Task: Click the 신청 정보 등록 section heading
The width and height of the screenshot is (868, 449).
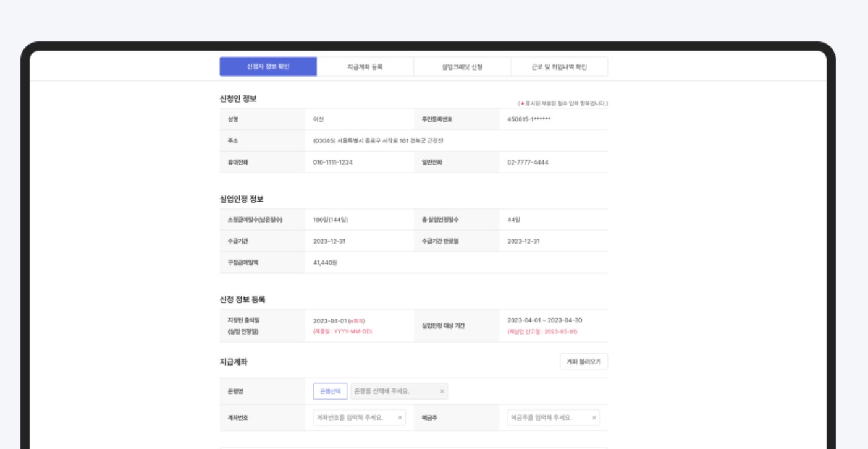Action: [243, 299]
